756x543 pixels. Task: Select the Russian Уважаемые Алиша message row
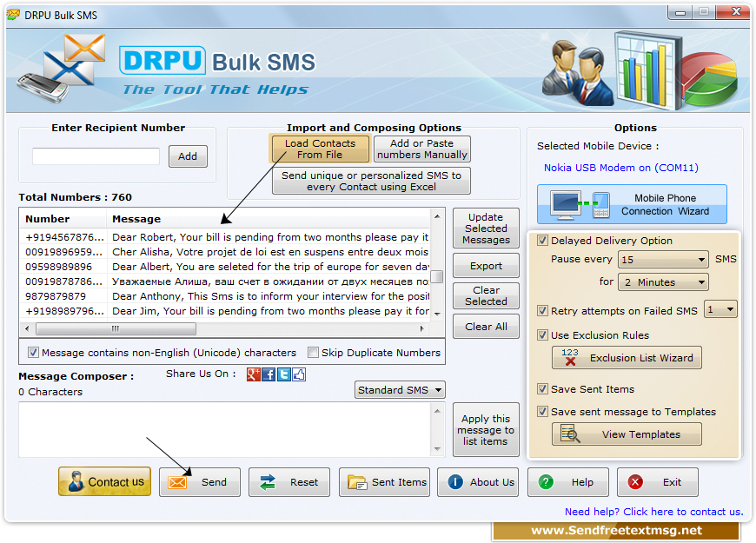point(225,281)
